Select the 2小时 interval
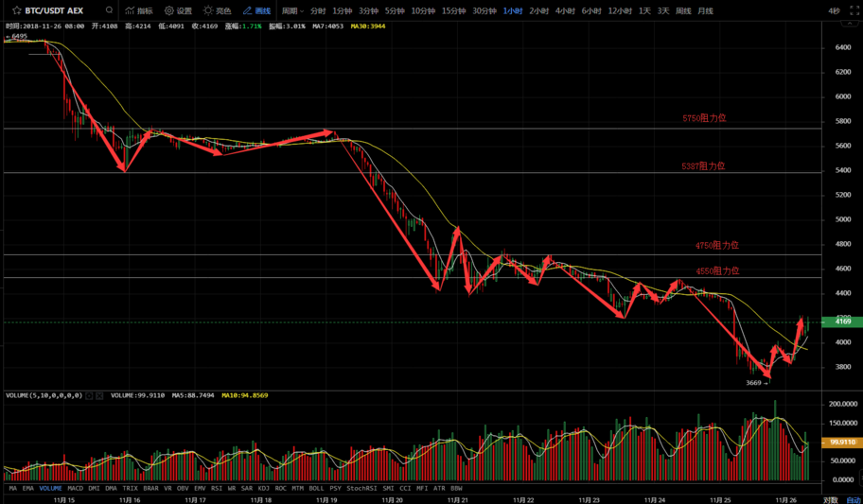 click(538, 10)
